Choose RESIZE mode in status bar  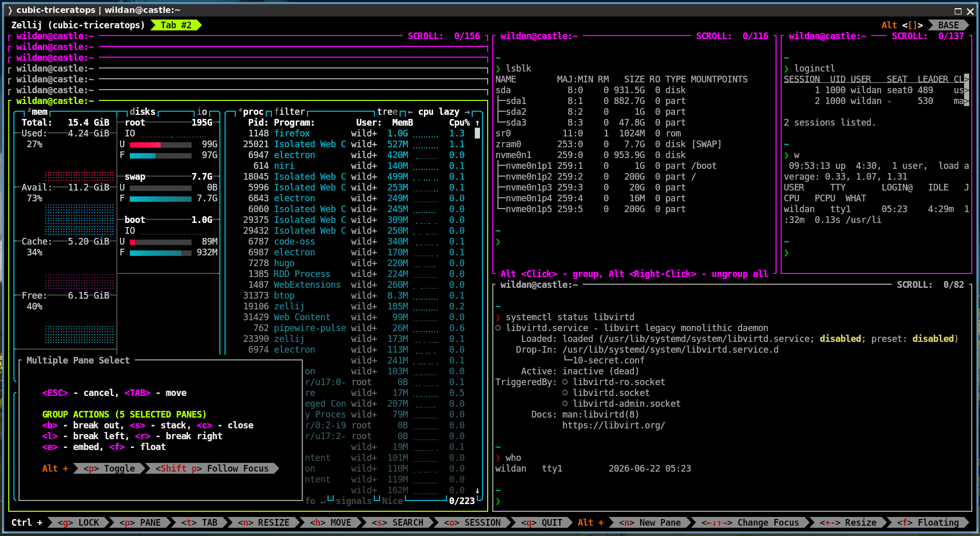[264, 523]
